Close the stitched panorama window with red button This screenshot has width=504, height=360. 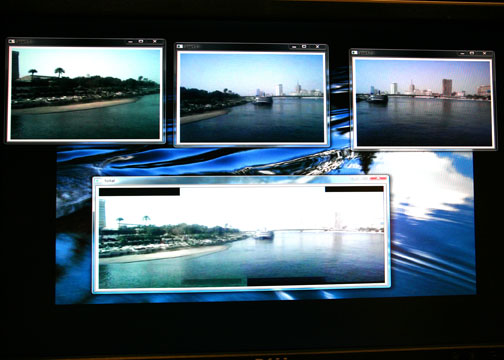378,179
